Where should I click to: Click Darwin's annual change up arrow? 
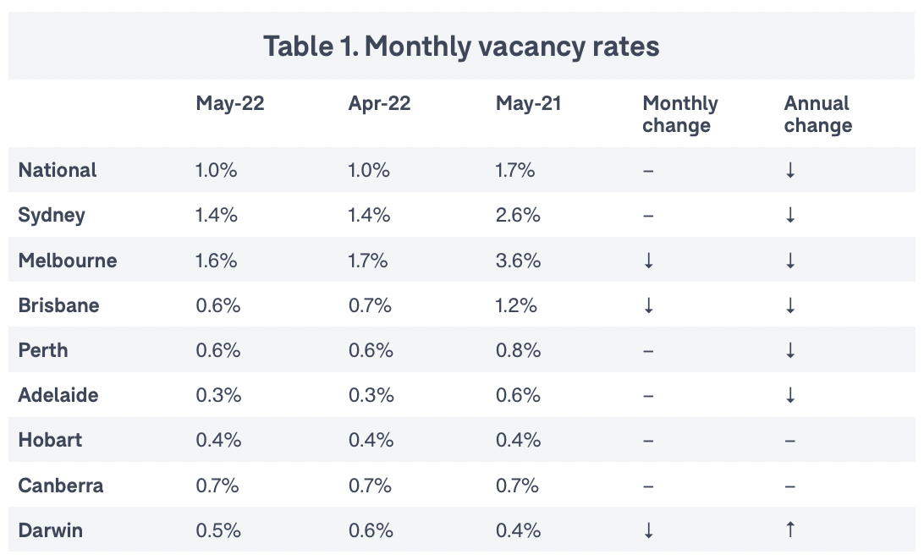coord(790,530)
